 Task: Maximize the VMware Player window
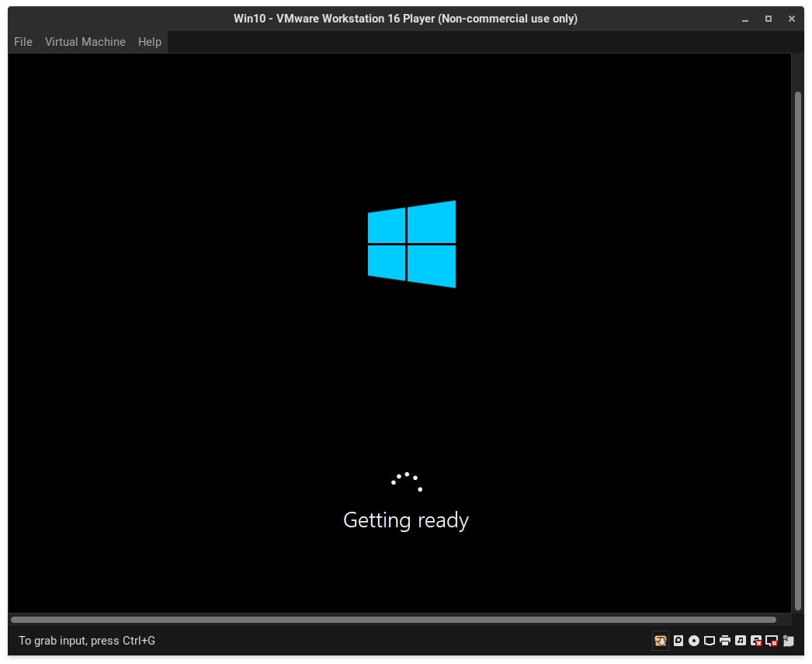point(769,19)
